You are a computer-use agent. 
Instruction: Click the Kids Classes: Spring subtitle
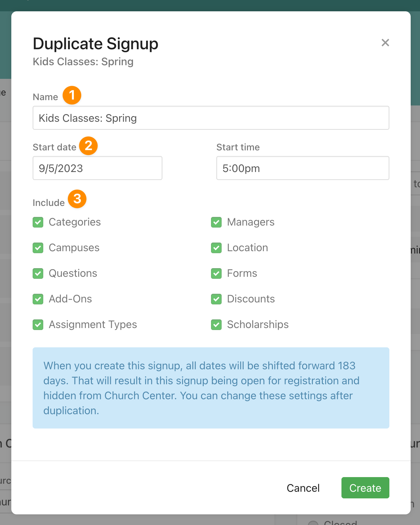83,62
